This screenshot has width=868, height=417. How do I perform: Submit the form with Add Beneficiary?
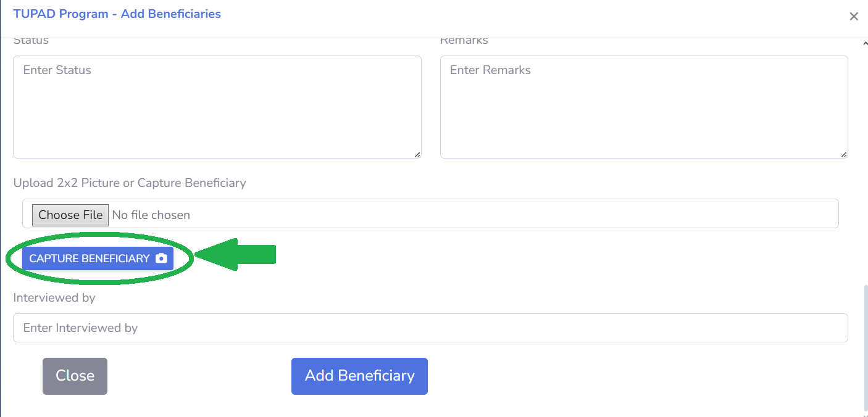(359, 376)
